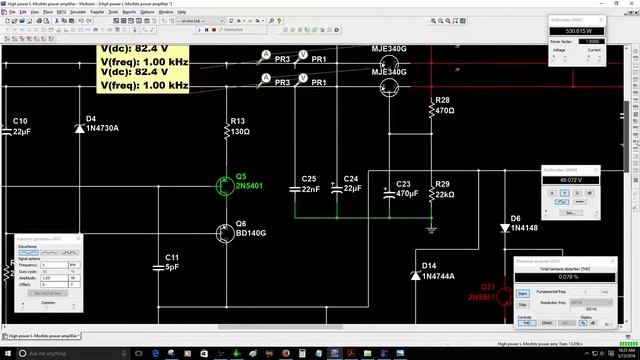Image resolution: width=640 pixels, height=360 pixels.
Task: Open the Tools menu
Action: [x=113, y=12]
